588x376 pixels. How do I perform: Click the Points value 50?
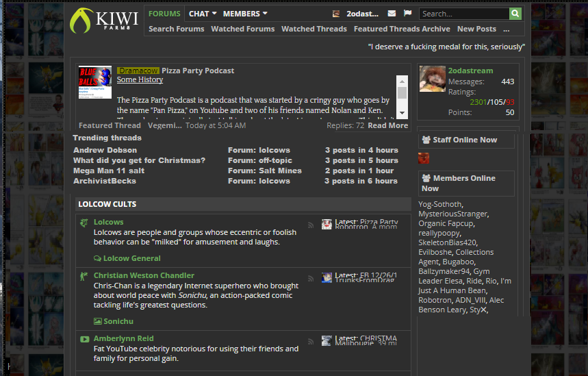(x=510, y=112)
